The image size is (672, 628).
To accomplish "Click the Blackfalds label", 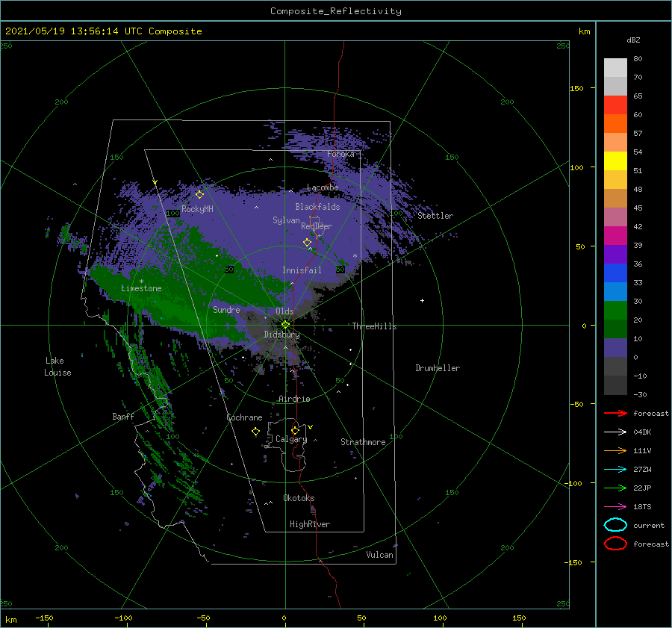I will 317,207.
